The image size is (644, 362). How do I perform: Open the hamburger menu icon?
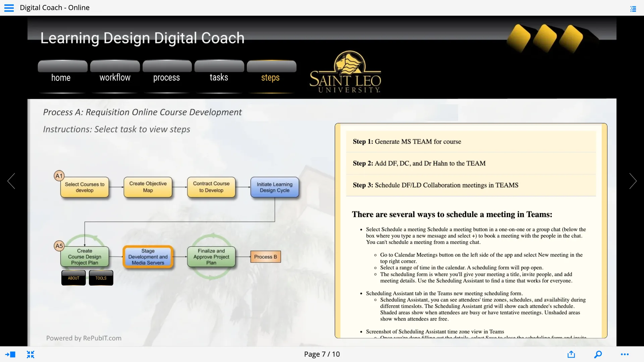[x=9, y=8]
